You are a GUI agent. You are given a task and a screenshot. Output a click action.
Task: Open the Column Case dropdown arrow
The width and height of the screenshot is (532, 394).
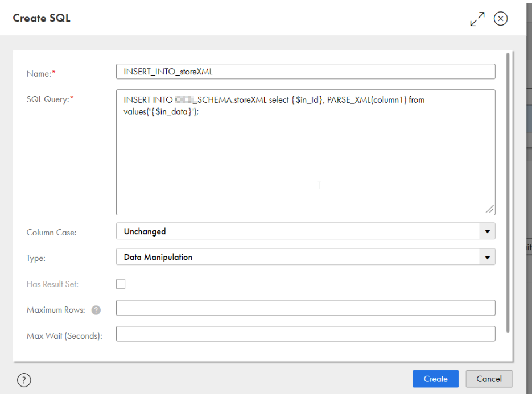(488, 231)
